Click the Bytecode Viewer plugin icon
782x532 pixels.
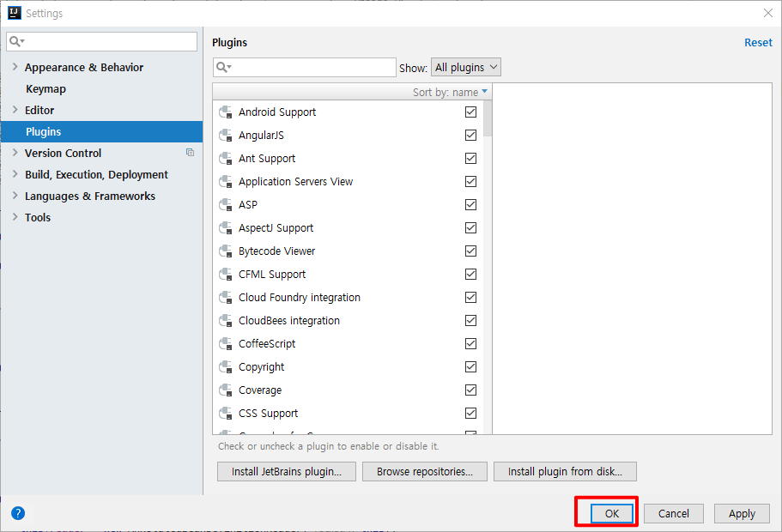(226, 251)
